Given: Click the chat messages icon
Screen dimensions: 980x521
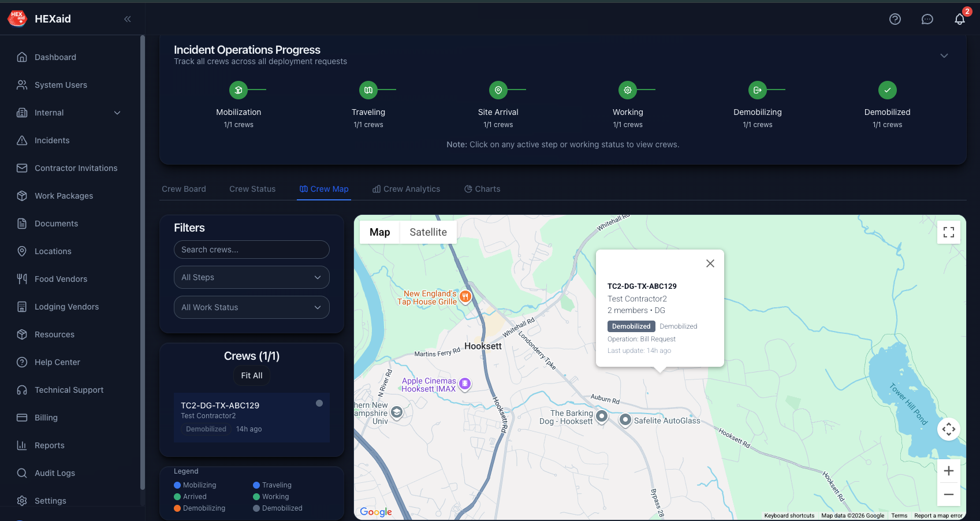Looking at the screenshot, I should [927, 19].
